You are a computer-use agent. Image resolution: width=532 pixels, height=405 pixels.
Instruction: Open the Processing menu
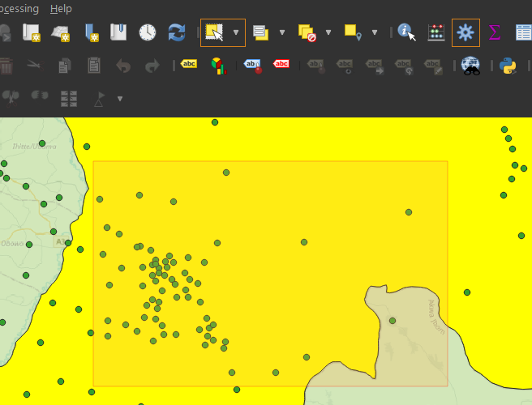tap(19, 8)
